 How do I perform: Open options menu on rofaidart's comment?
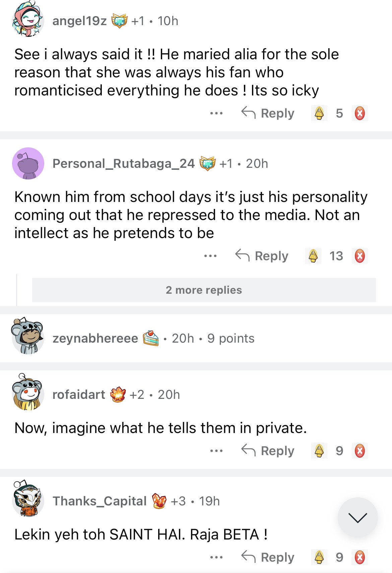(216, 451)
